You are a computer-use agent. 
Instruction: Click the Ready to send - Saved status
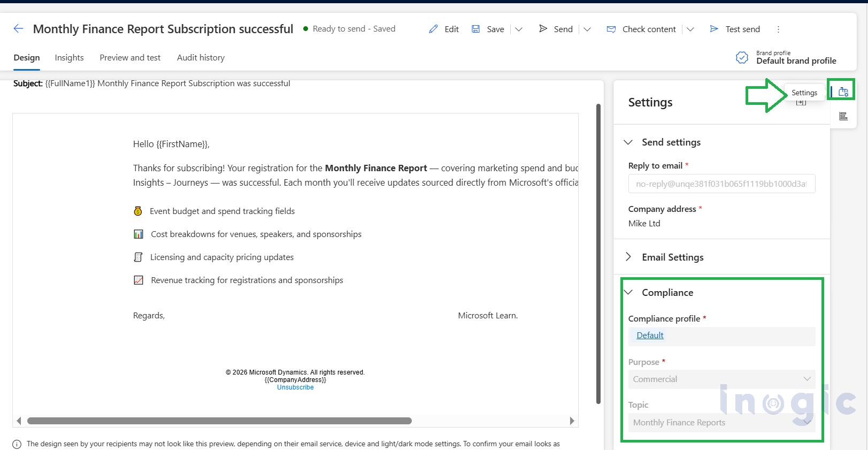click(x=349, y=29)
